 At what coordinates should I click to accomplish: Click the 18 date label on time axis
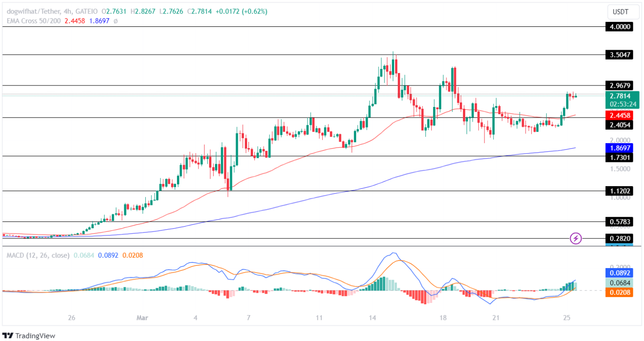(443, 318)
